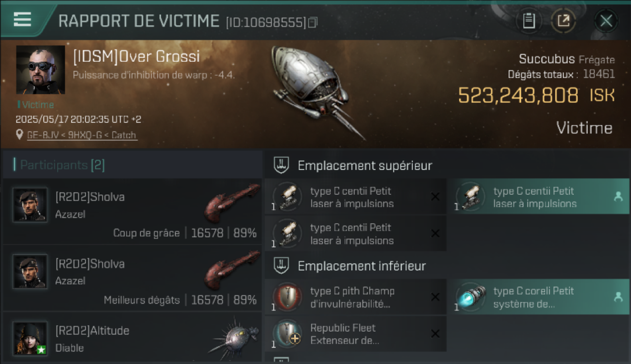
Task: Click X on pith Champ d'invulnérabilité item
Action: (435, 297)
